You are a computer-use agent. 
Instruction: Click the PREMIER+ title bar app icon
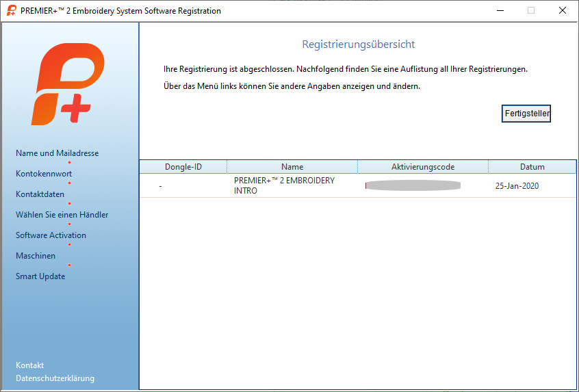click(12, 11)
